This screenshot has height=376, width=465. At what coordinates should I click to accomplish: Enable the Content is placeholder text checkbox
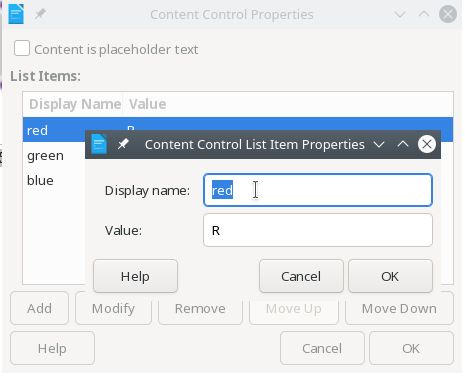(22, 48)
